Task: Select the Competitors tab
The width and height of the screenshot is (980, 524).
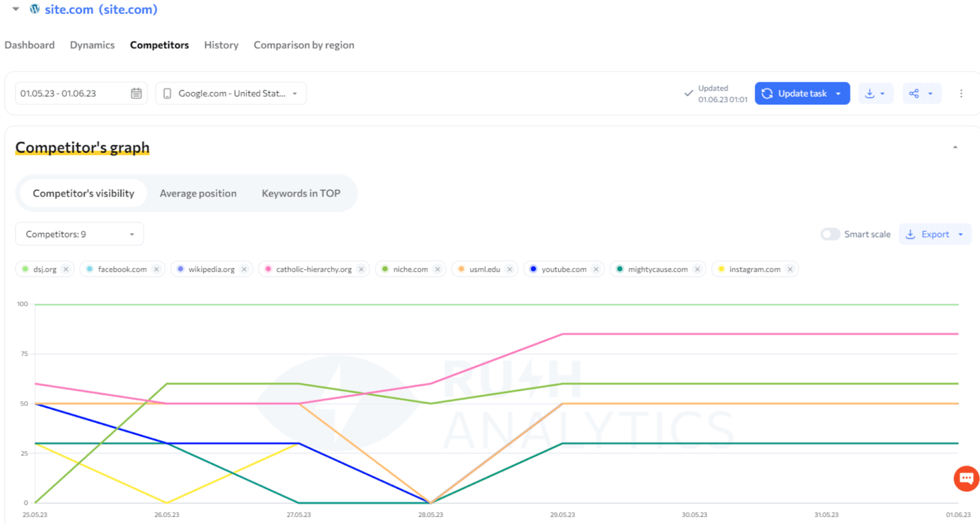Action: click(x=159, y=45)
